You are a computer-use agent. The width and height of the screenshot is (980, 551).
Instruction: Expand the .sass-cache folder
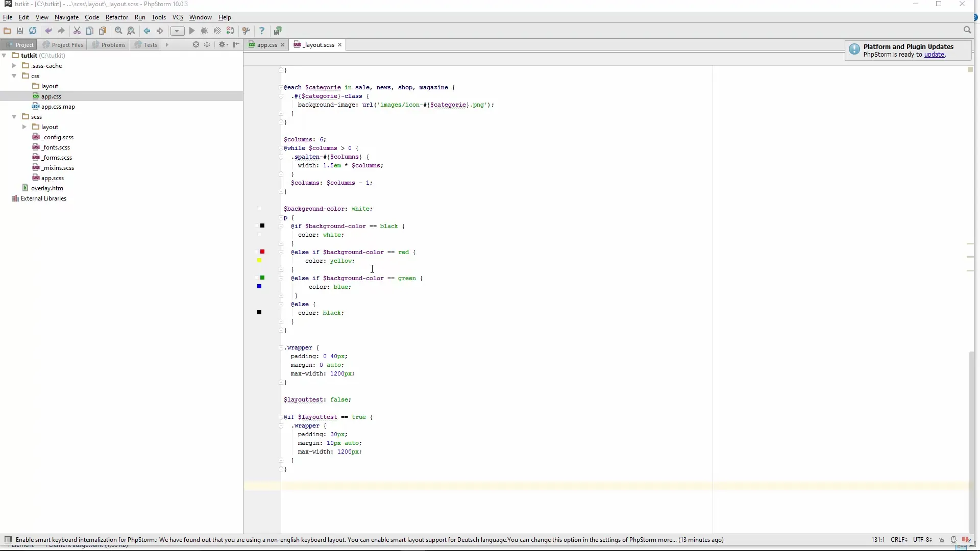[x=14, y=66]
